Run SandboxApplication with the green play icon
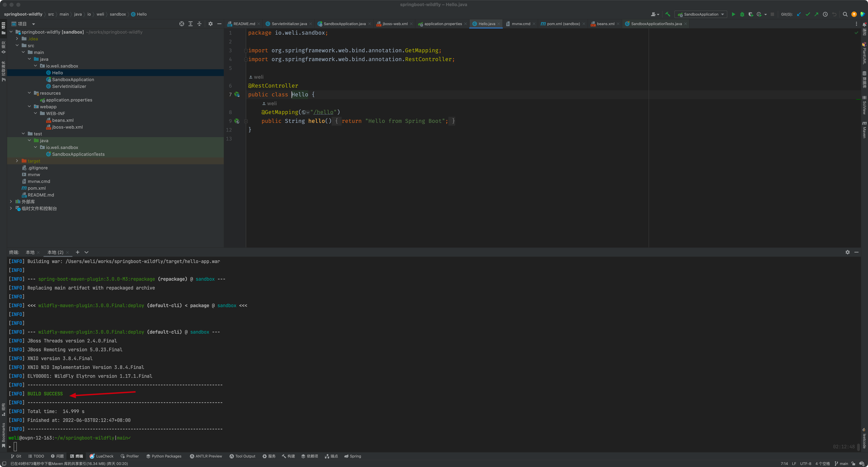Screen dimensions: 868x467 coord(733,14)
